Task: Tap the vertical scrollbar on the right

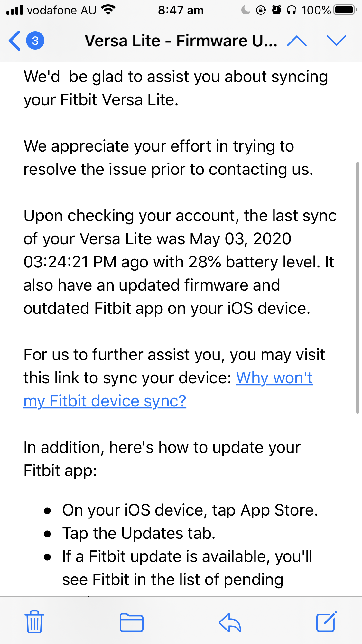Action: tap(357, 287)
